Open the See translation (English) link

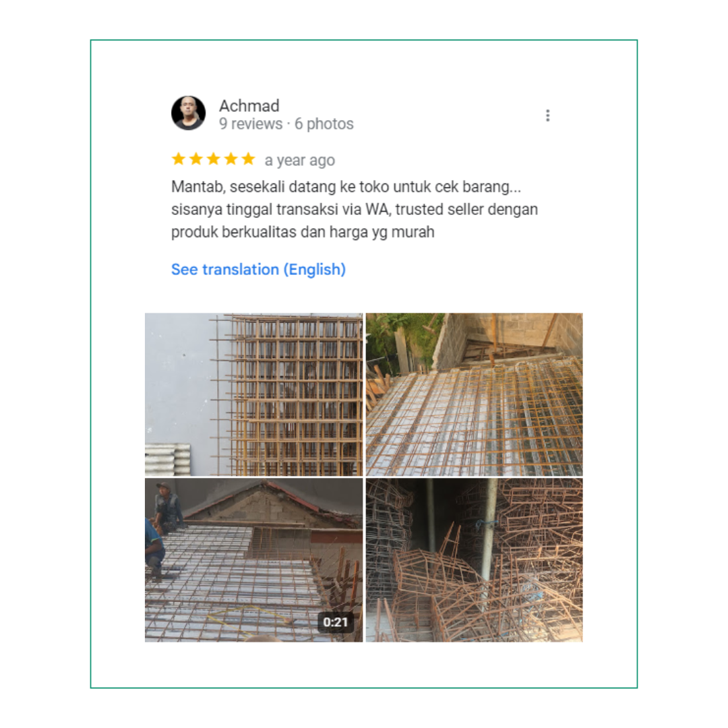(259, 269)
